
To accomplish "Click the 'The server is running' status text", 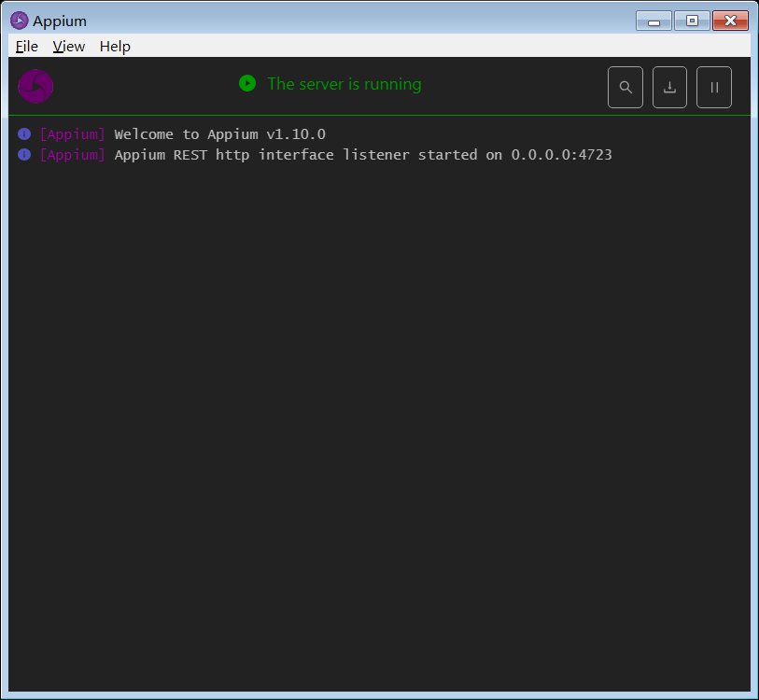I will [x=344, y=84].
